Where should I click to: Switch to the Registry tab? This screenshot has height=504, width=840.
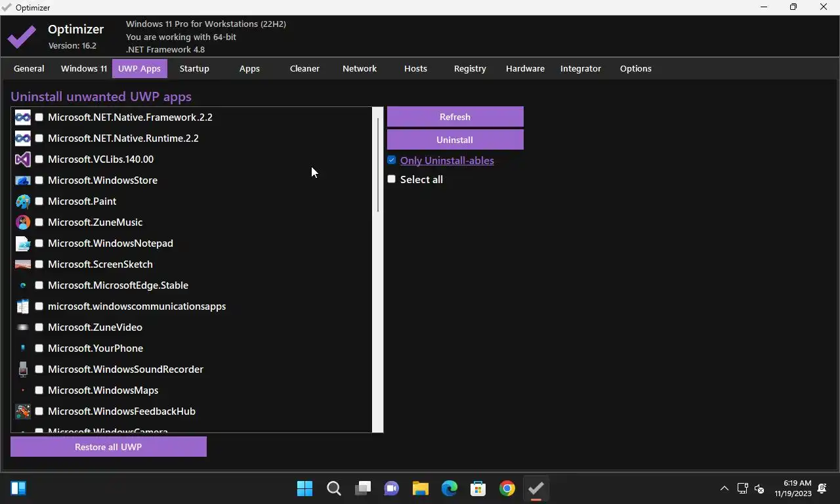(470, 68)
